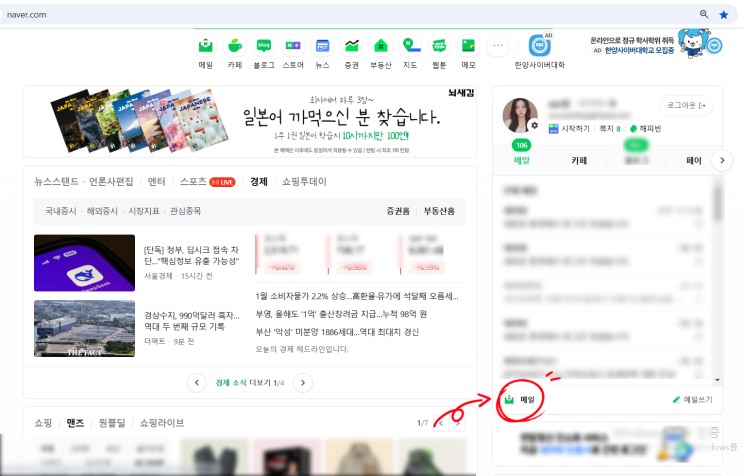Open the 증권 shortcut icon

(352, 46)
